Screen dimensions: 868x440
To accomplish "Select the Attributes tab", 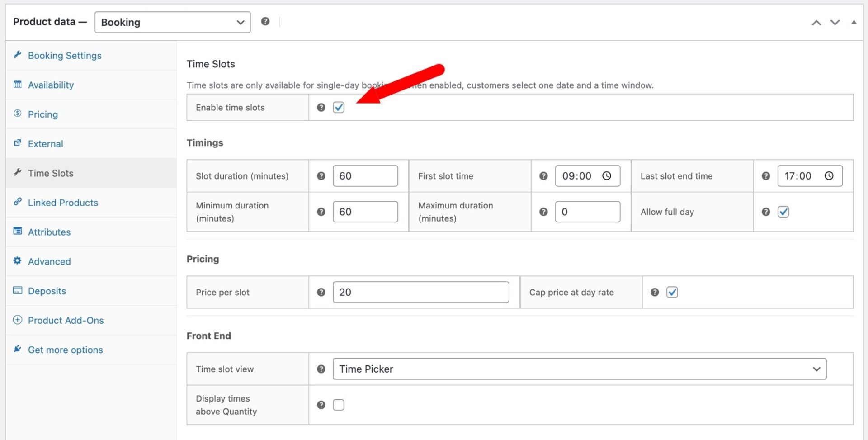I will click(49, 232).
